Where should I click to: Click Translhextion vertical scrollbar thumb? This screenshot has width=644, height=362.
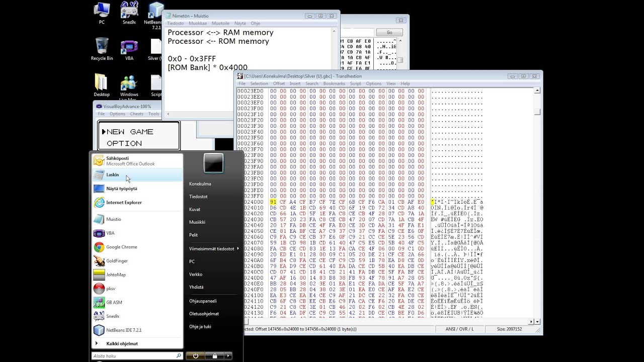(x=537, y=112)
